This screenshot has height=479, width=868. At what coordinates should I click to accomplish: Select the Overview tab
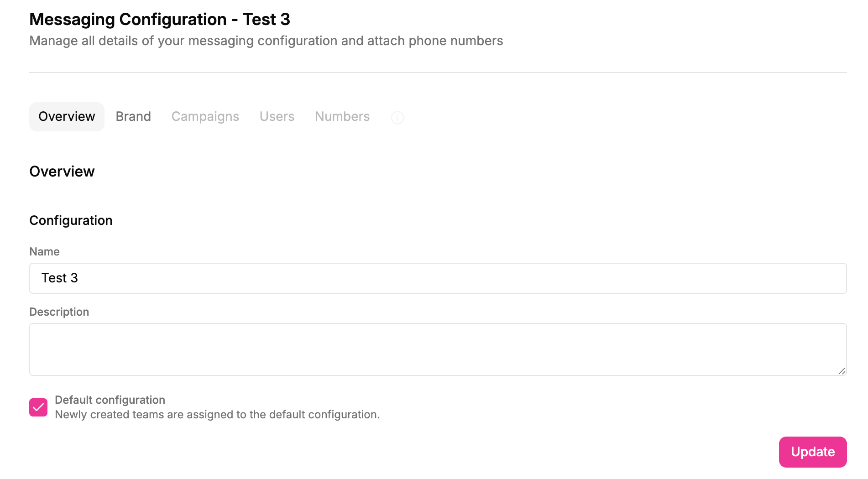pos(67,117)
